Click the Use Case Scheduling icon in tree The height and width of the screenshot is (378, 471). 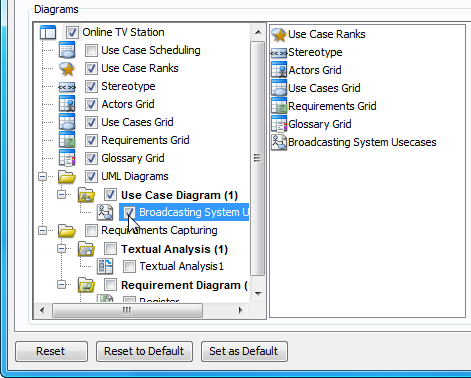point(67,50)
